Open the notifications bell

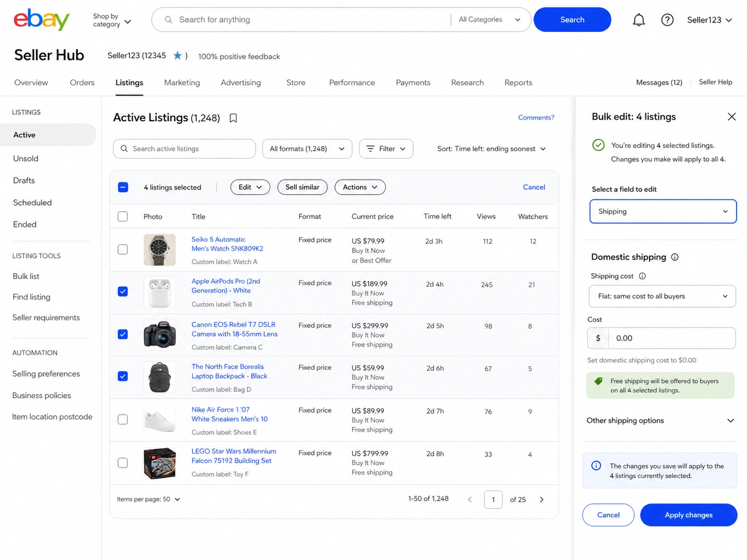click(639, 20)
